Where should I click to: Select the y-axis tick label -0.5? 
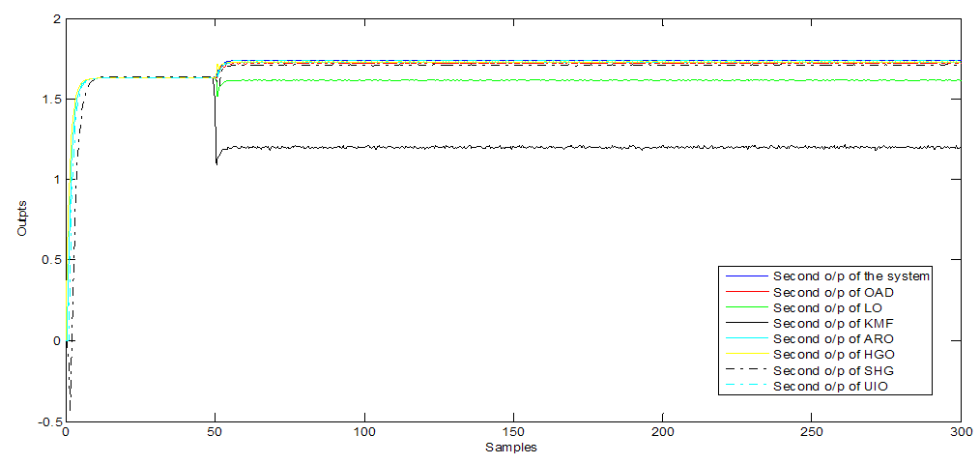click(x=44, y=421)
